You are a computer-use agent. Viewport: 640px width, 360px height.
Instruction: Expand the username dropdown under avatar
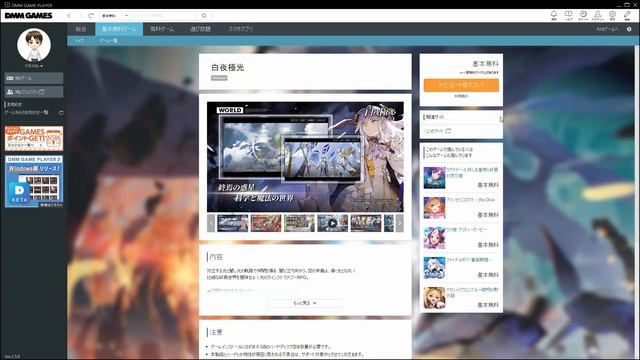pyautogui.click(x=34, y=66)
